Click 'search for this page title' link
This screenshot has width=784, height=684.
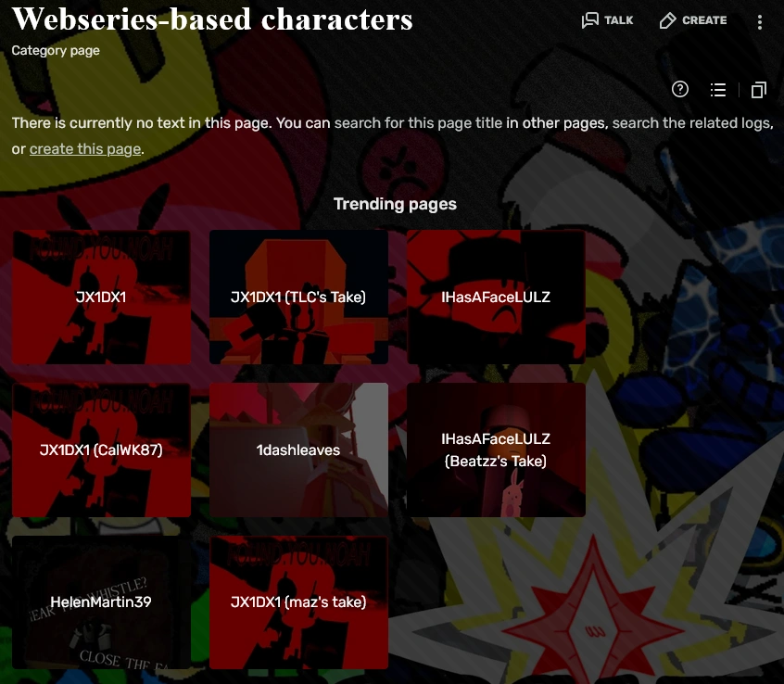coord(418,123)
